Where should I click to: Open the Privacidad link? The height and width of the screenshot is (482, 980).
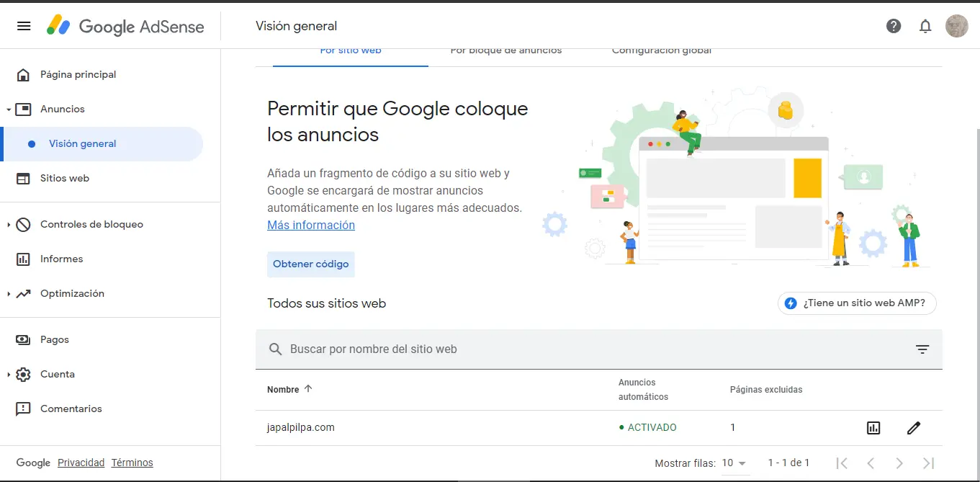coord(81,463)
